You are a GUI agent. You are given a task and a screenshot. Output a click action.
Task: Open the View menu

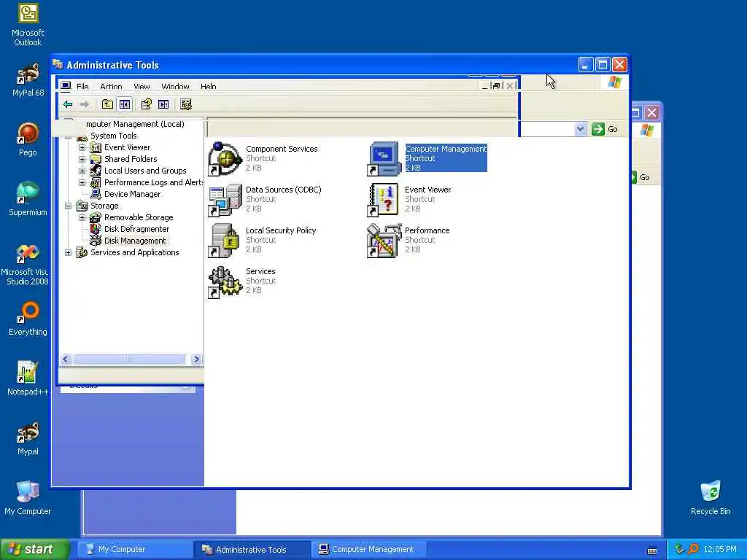[x=142, y=86]
